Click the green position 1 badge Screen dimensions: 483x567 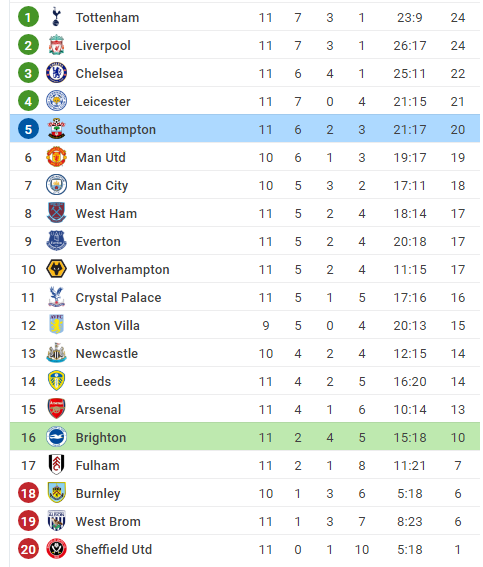click(x=28, y=17)
